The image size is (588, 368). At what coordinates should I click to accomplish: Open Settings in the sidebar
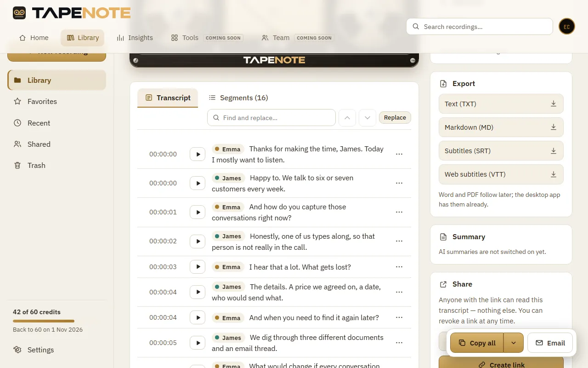tap(57, 350)
